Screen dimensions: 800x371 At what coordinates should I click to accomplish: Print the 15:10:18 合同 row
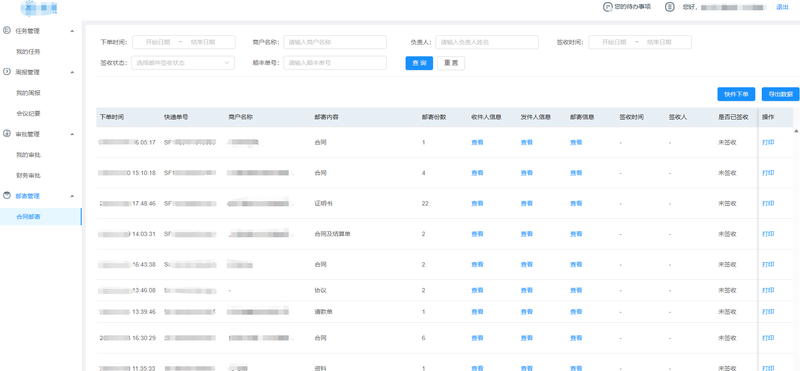click(x=768, y=173)
